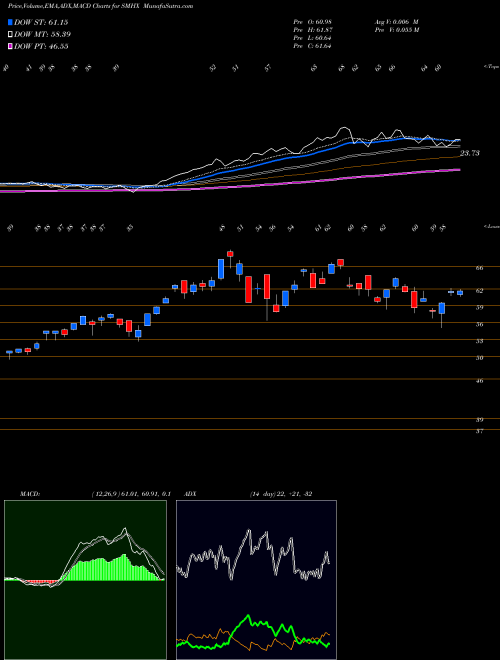The image size is (500, 660).
Task: Click the 'Avg V: 0.006 M' volume text
Action: pos(396,22)
